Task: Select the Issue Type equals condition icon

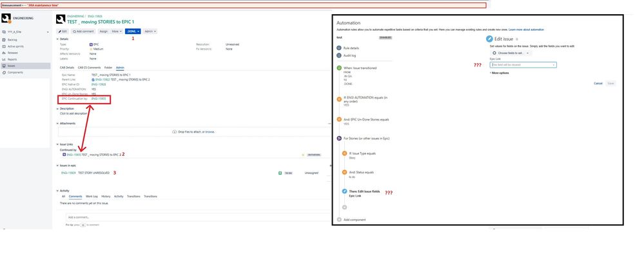Action: pos(345,153)
